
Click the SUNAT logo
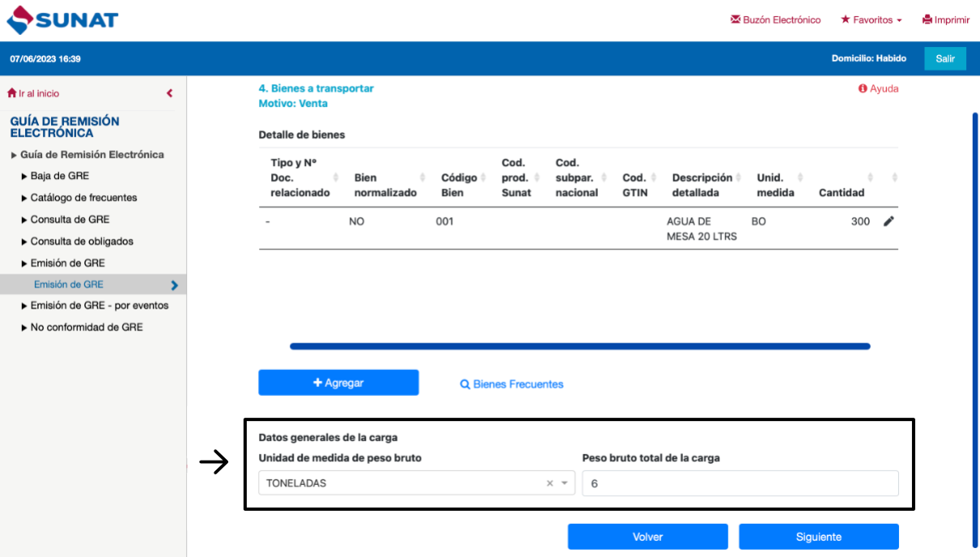62,19
